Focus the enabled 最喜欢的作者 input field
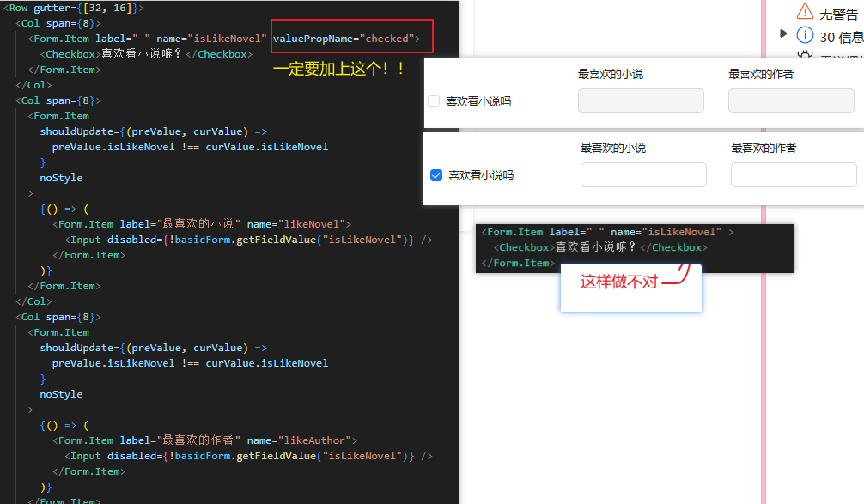864x504 pixels. coord(794,175)
